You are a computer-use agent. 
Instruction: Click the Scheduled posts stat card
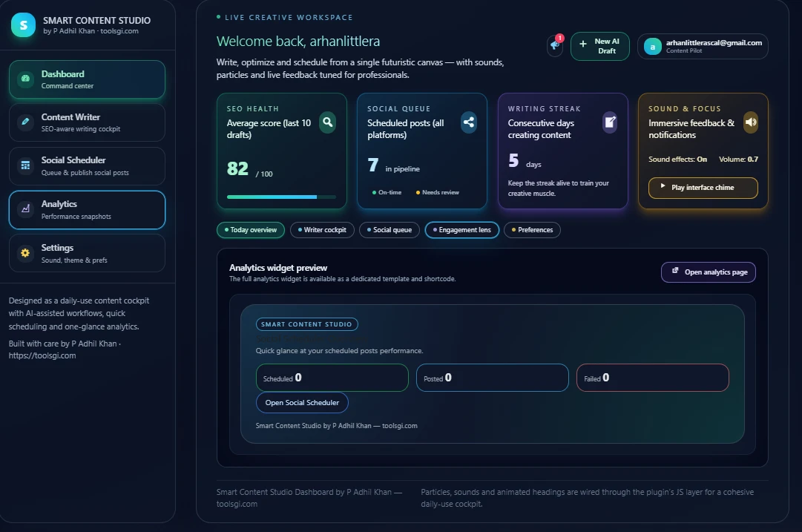[421, 151]
